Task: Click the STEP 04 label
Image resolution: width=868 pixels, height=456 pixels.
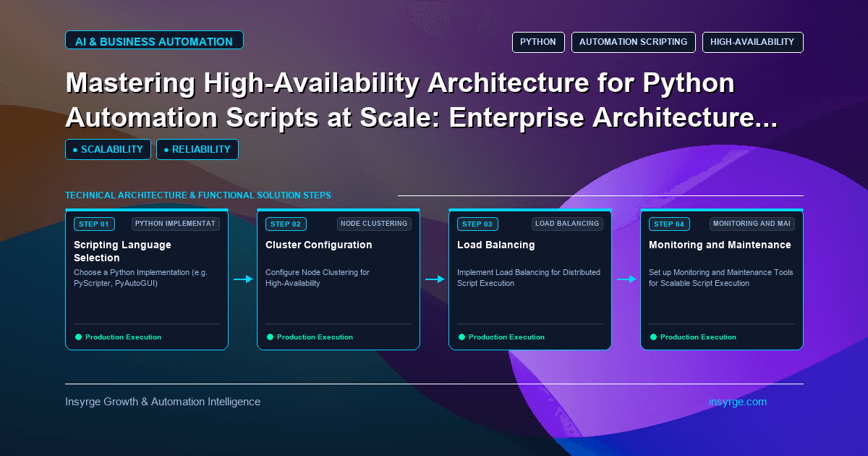Action: pos(670,224)
